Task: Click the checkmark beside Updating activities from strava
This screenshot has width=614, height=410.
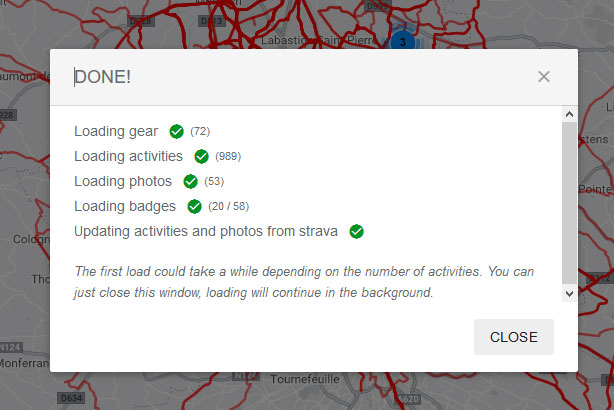Action: click(x=356, y=231)
